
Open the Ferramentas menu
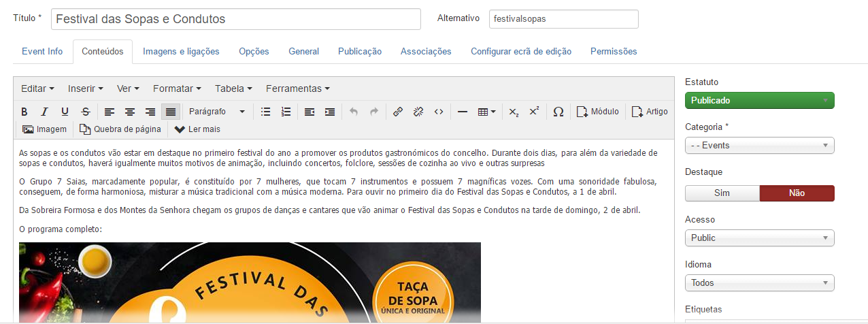pyautogui.click(x=298, y=88)
